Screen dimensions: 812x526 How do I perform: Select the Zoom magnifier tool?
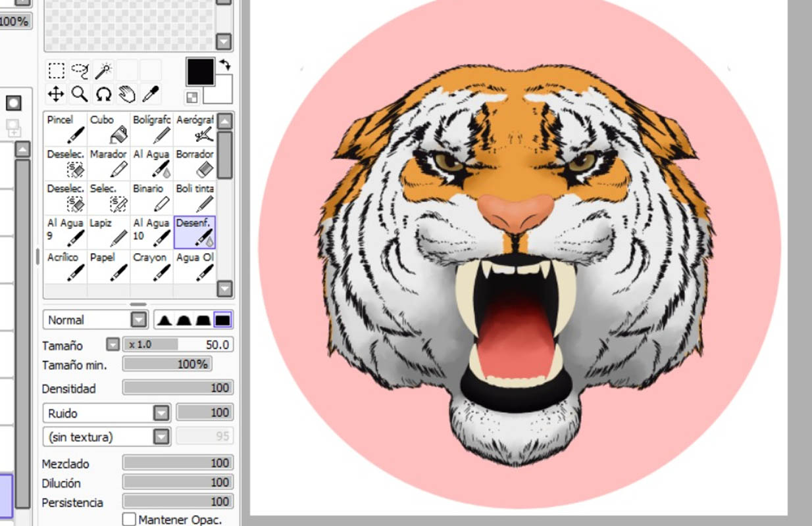80,94
